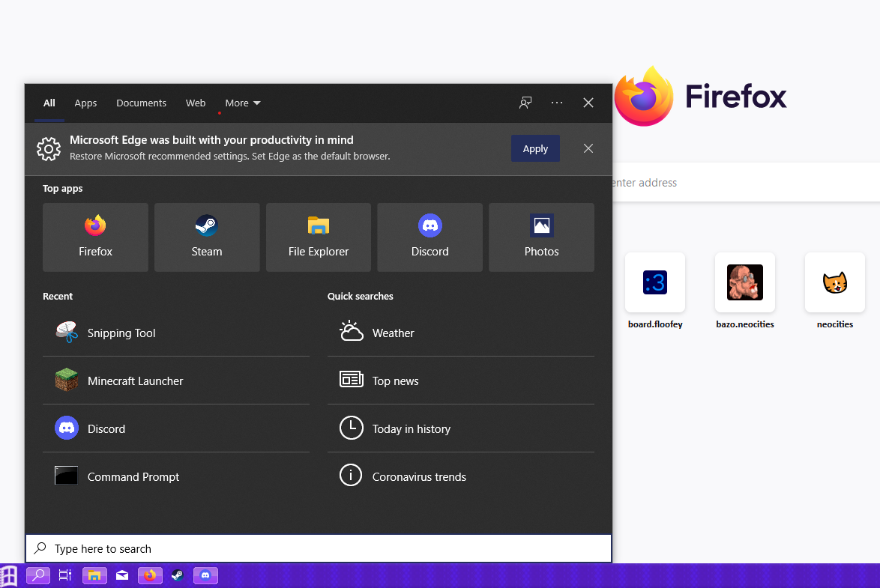Open Steam from the taskbar
Screen dimensions: 880x588
(178, 576)
